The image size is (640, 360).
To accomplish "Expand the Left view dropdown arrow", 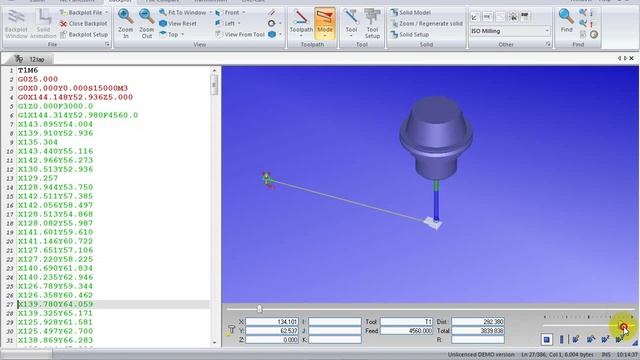I will (x=239, y=24).
